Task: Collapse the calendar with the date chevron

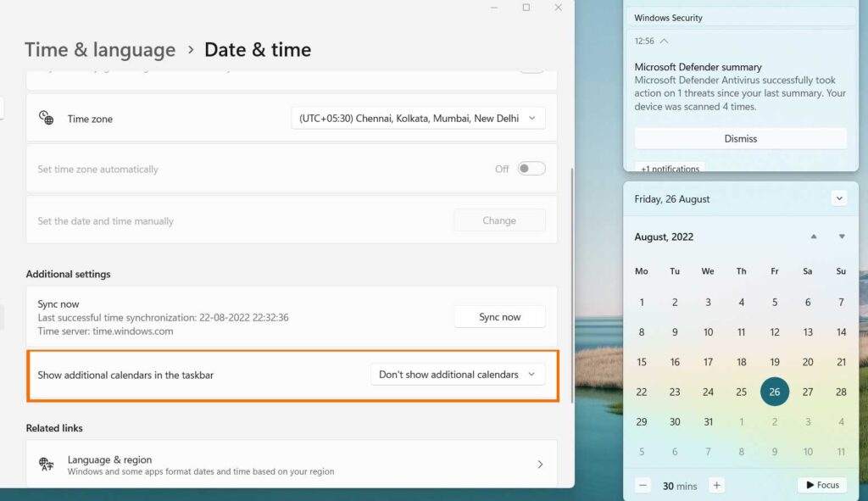Action: [x=839, y=199]
